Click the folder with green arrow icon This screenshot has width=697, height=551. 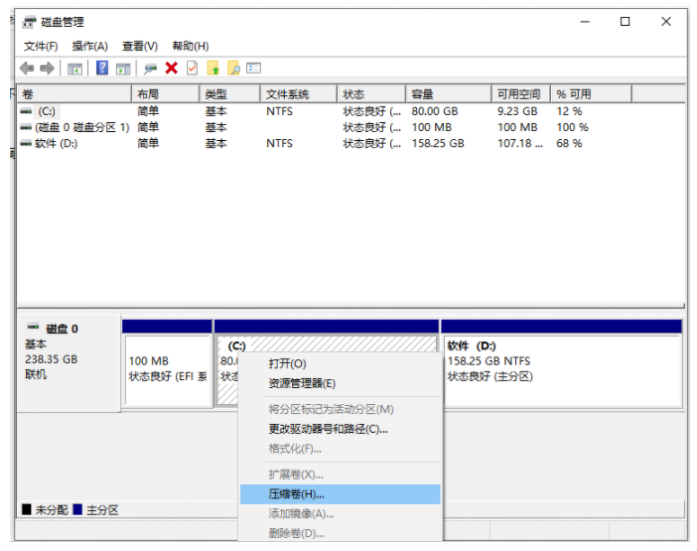click(x=212, y=68)
